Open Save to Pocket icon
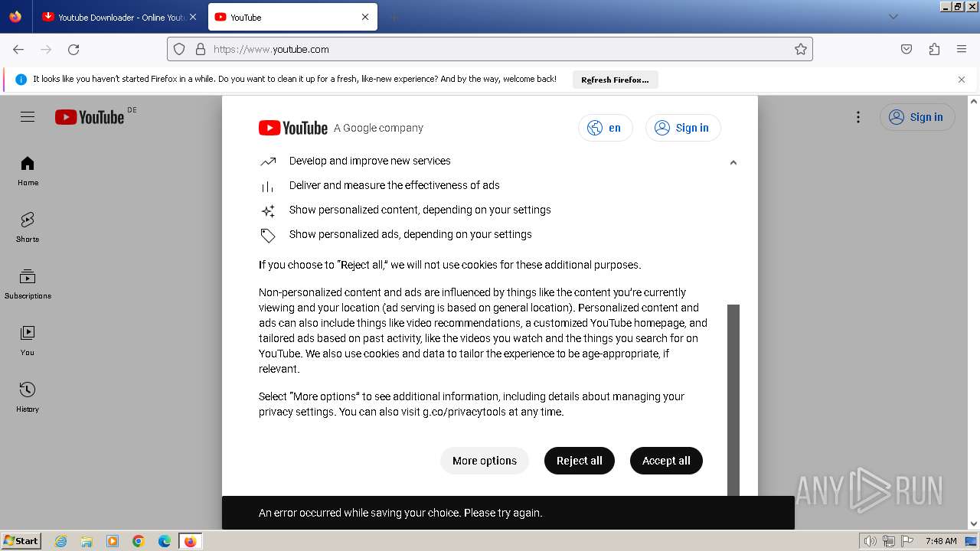The height and width of the screenshot is (551, 980). click(906, 49)
